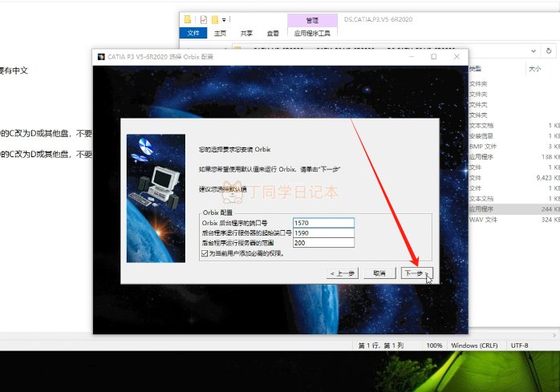Focus the starting port field showing 1590
Screen dimensions: 560x392
323,232
